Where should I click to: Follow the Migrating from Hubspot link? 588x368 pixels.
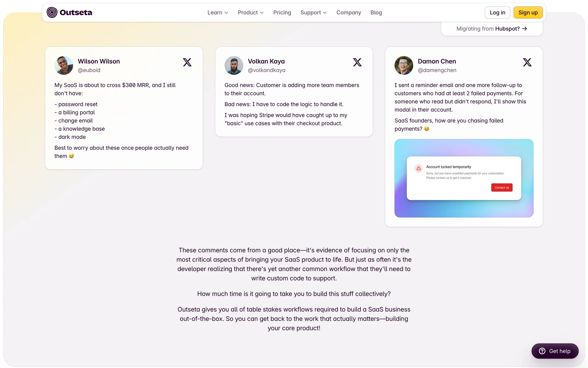coord(492,29)
